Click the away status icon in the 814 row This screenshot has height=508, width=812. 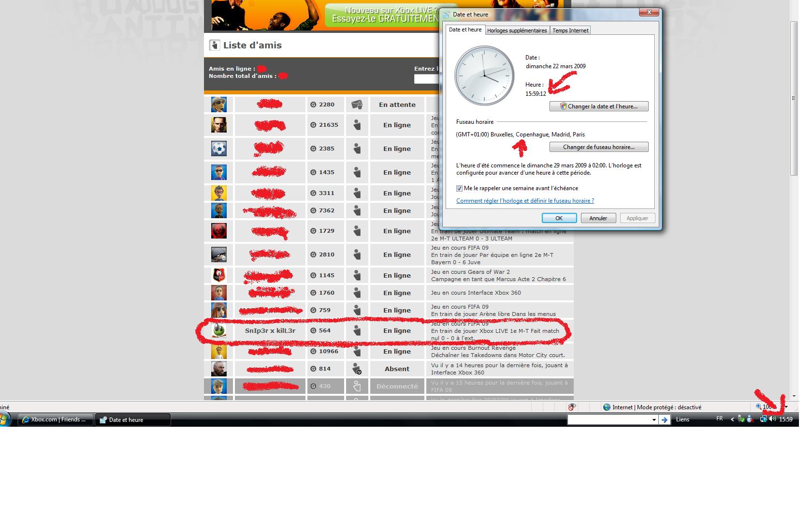357,369
